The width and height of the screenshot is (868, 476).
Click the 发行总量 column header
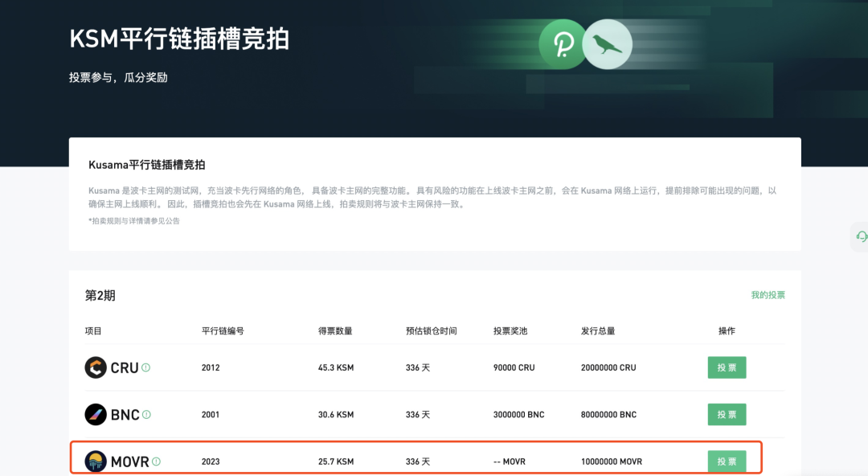[598, 330]
